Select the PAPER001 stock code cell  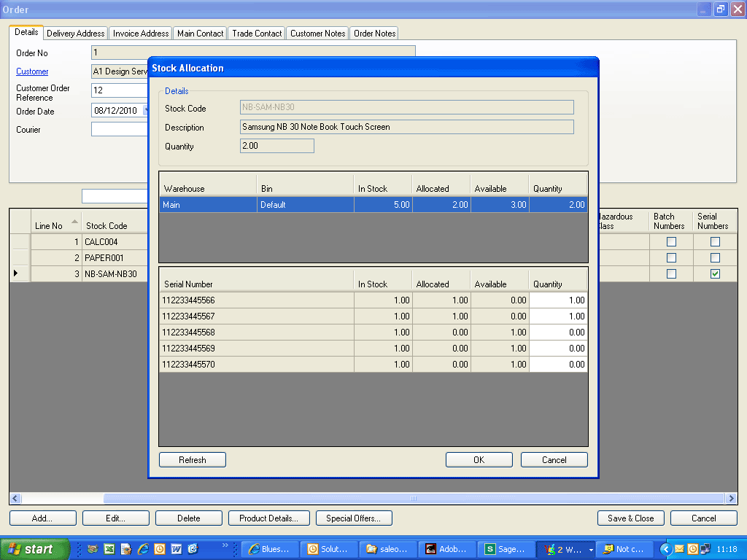[x=115, y=257]
